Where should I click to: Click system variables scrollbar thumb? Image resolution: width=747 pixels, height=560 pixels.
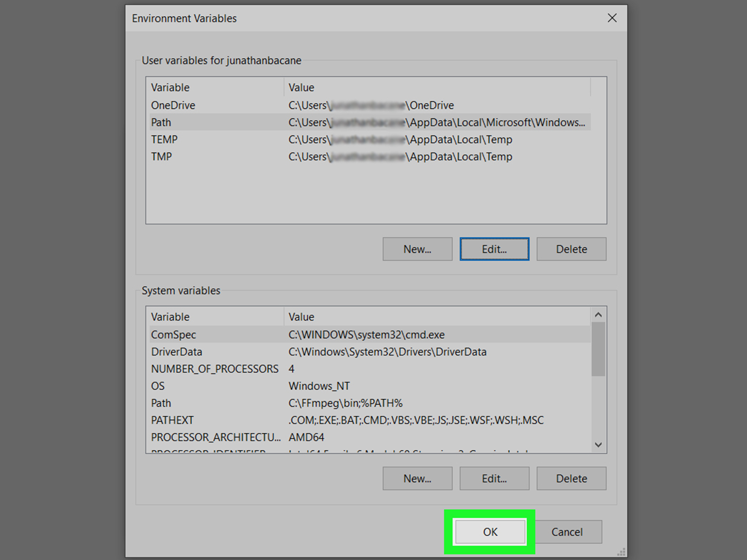pyautogui.click(x=598, y=349)
